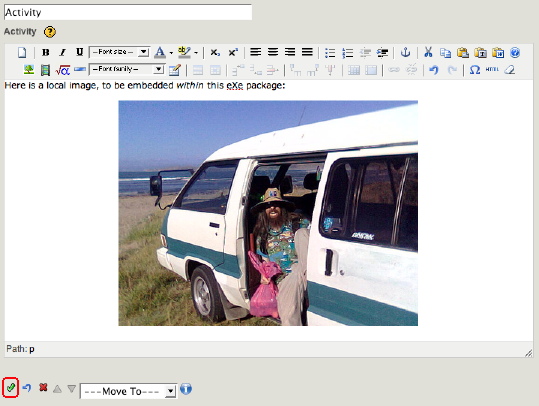Toggle underline formatting
The image size is (539, 406).
(x=79, y=52)
